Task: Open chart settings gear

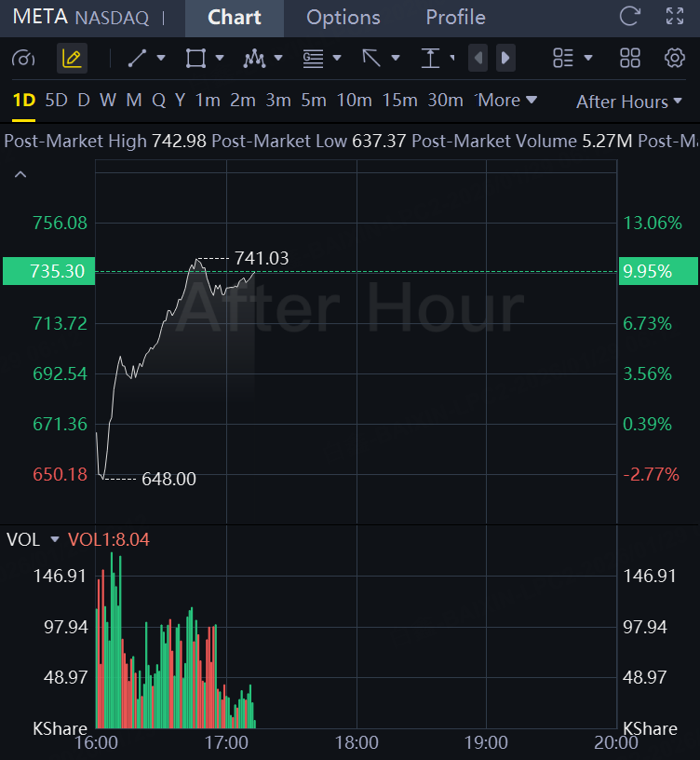Action: 675,59
